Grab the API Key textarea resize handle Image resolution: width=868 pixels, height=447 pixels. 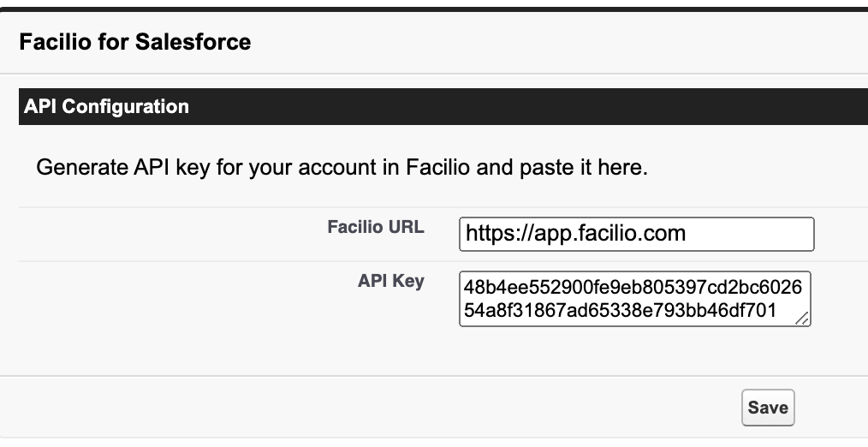coord(802,319)
